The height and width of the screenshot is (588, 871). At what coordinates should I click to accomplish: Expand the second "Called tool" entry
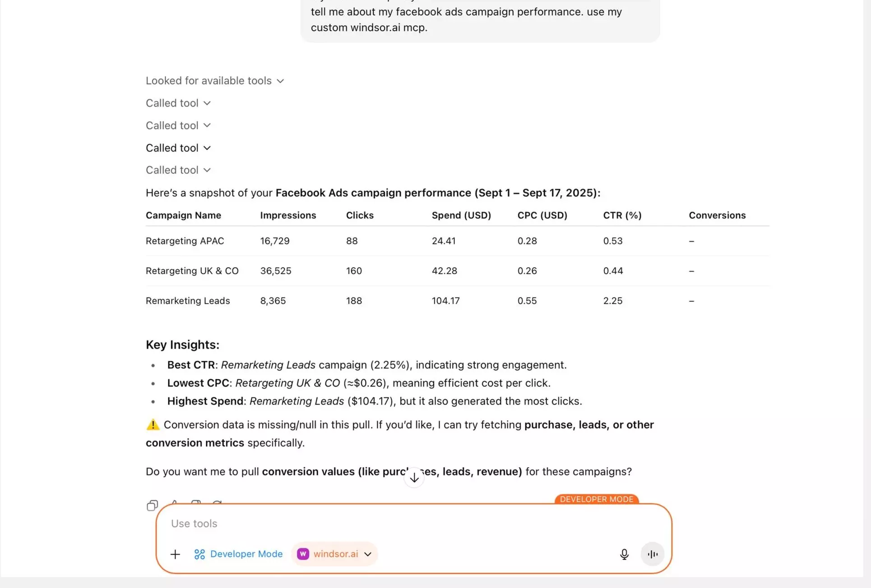tap(178, 126)
